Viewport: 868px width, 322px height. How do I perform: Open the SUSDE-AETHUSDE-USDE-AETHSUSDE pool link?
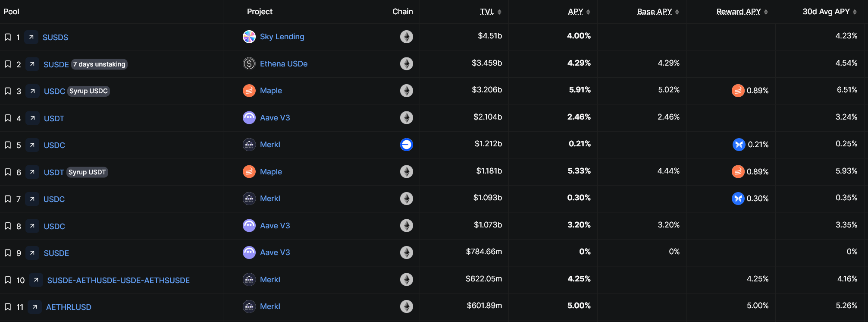[x=118, y=280]
